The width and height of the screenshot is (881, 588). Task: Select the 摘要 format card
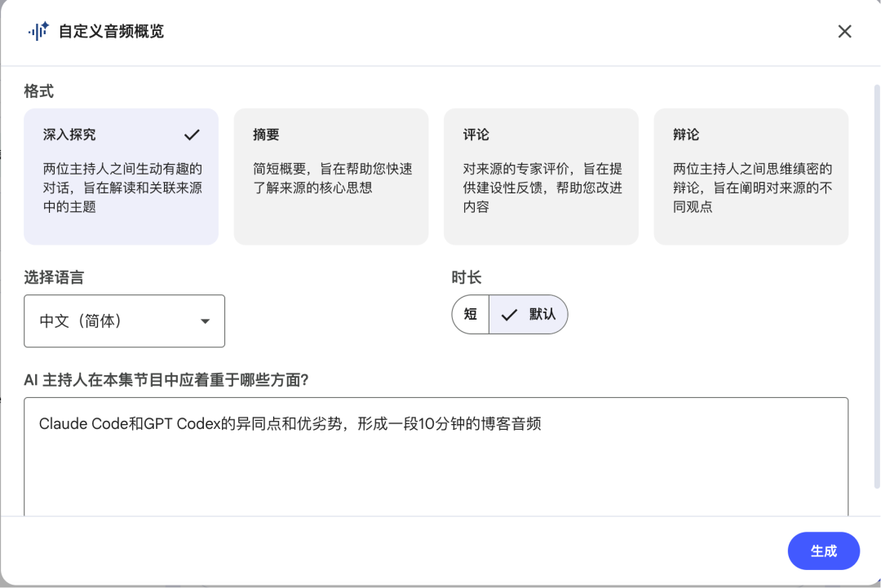pyautogui.click(x=330, y=175)
